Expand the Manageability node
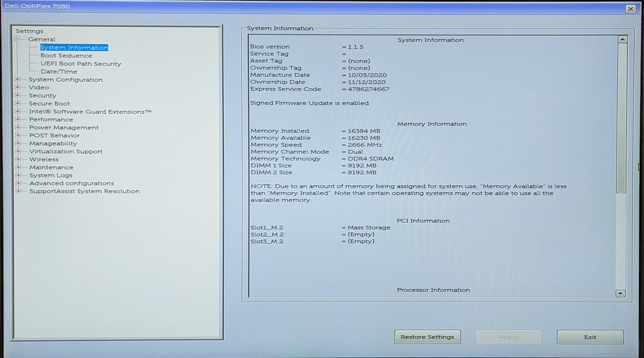The height and width of the screenshot is (358, 644). 18,144
